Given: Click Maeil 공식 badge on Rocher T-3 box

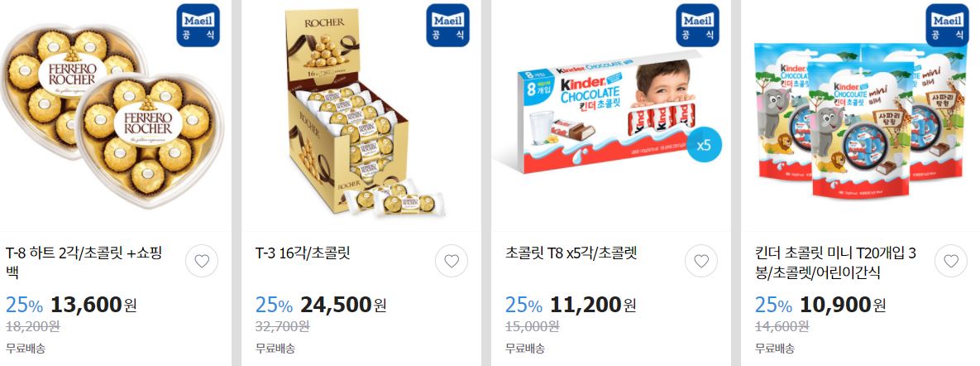Looking at the screenshot, I should 447,26.
